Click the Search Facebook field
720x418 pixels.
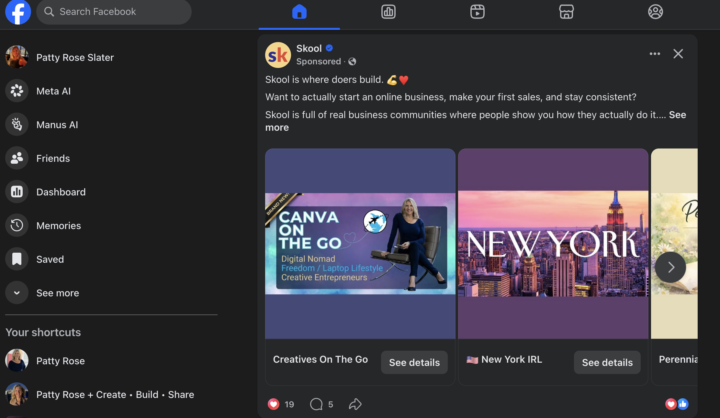pos(114,11)
